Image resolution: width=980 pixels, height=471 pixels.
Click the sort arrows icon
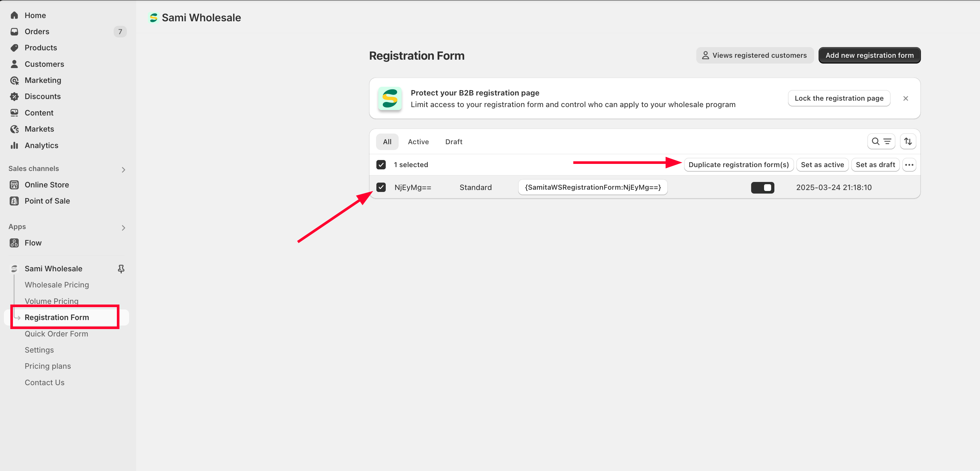pyautogui.click(x=908, y=141)
